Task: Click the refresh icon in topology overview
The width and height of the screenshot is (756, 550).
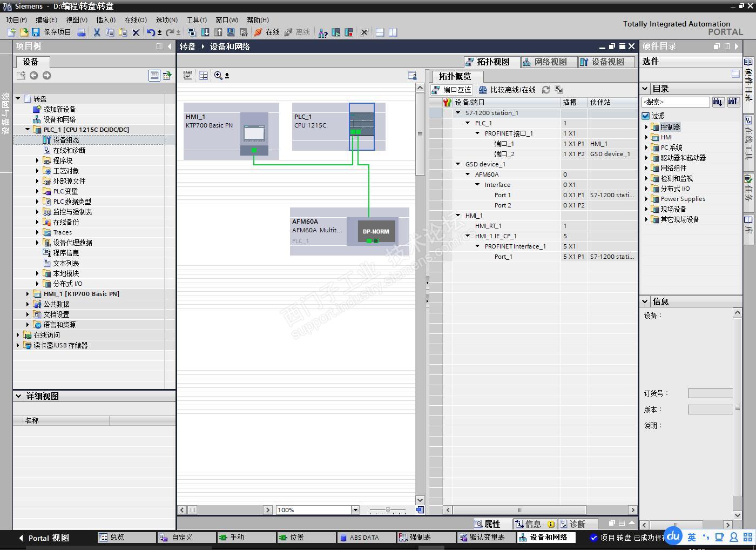Action: pos(546,90)
